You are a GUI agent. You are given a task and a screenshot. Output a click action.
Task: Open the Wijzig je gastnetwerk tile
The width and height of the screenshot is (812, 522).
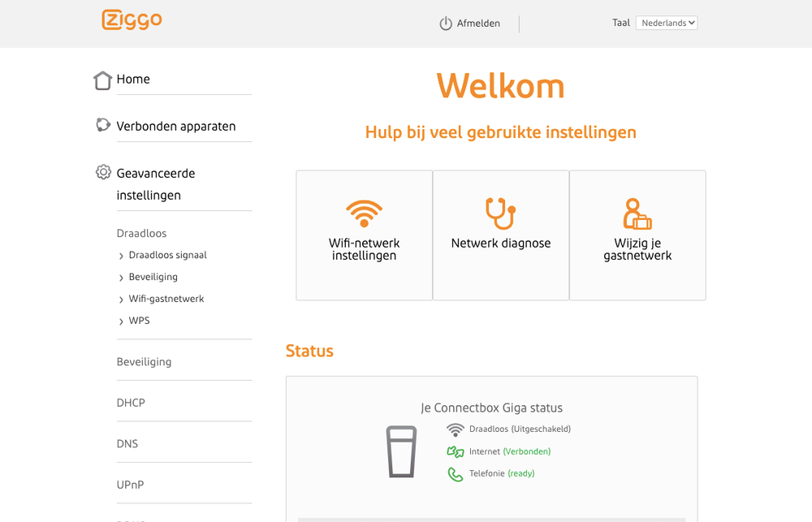pos(637,235)
